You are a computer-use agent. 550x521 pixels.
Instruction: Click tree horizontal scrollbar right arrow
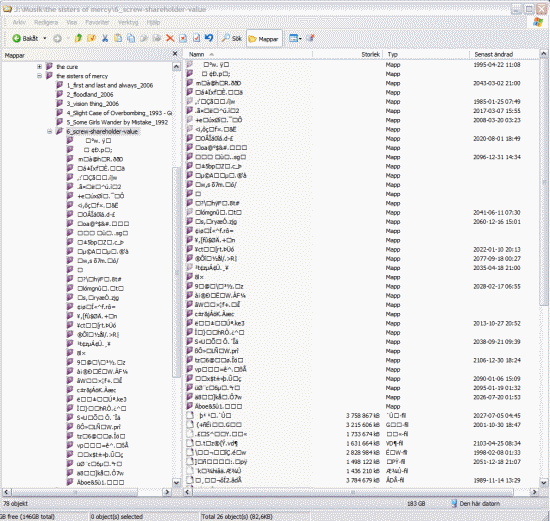(x=167, y=492)
